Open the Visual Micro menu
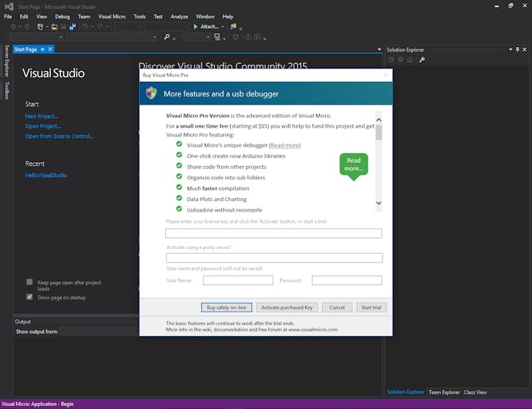 coord(111,16)
